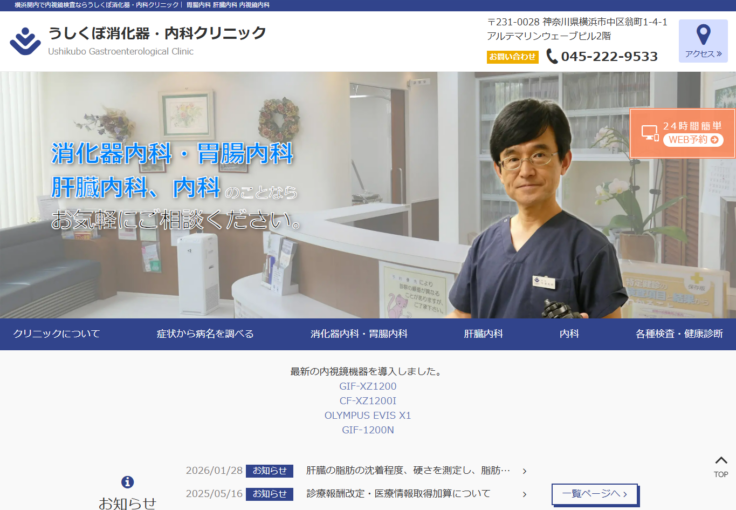Click the chevron beside the 2025/05/16 news

pyautogui.click(x=524, y=494)
